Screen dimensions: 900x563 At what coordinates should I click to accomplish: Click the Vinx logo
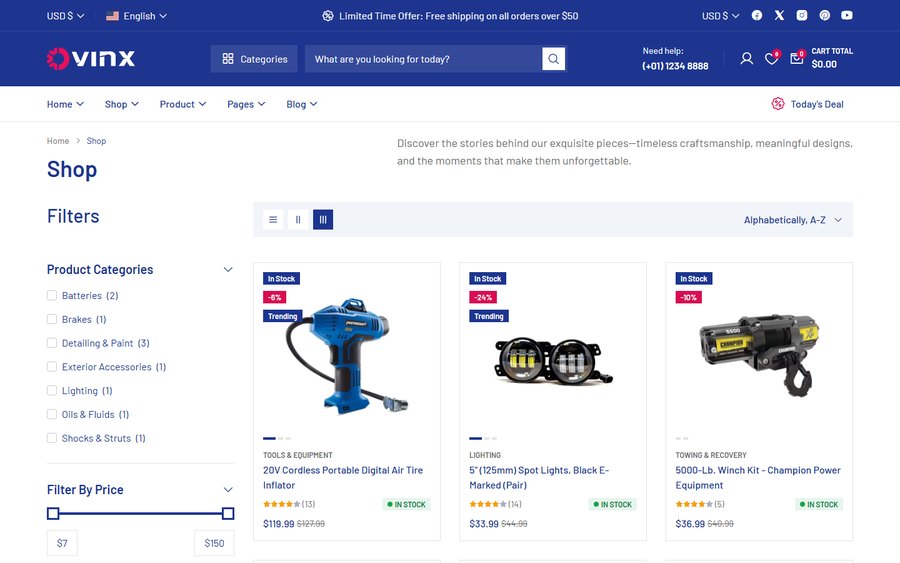click(x=91, y=59)
